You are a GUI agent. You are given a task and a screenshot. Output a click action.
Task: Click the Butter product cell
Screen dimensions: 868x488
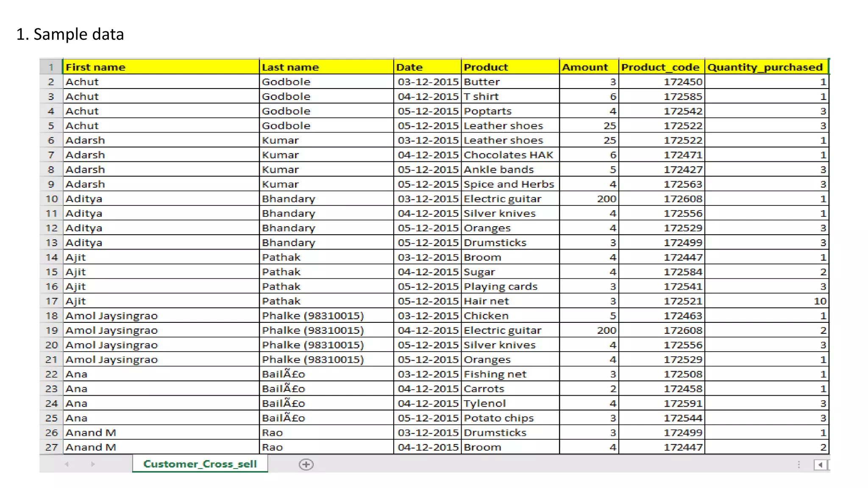[510, 82]
